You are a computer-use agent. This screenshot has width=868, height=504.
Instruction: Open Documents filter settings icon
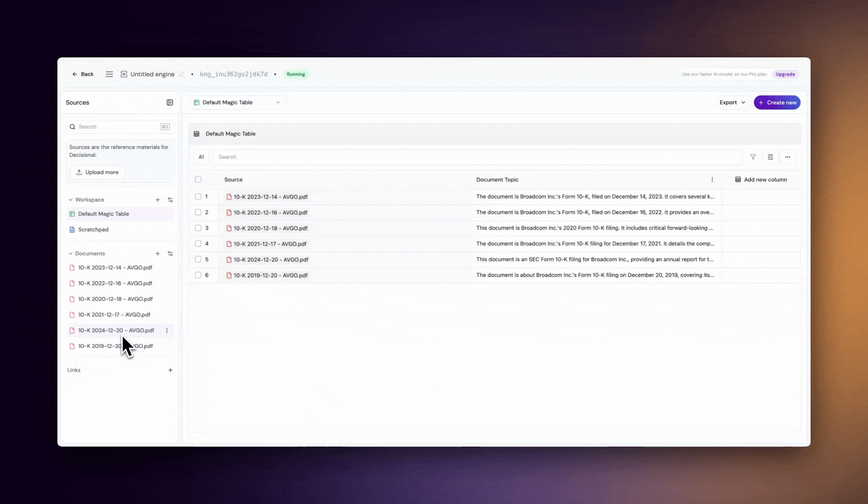tap(170, 254)
